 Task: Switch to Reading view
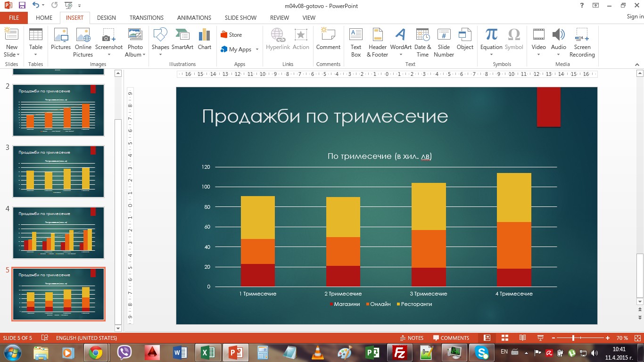[x=522, y=338]
